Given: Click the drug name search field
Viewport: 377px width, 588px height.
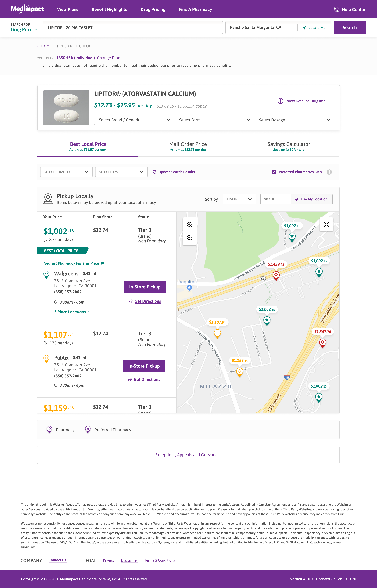Looking at the screenshot, I should coord(133,27).
